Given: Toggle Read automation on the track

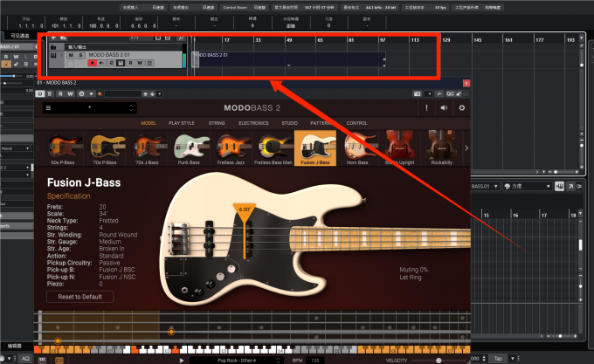Looking at the screenshot, I should [x=130, y=63].
